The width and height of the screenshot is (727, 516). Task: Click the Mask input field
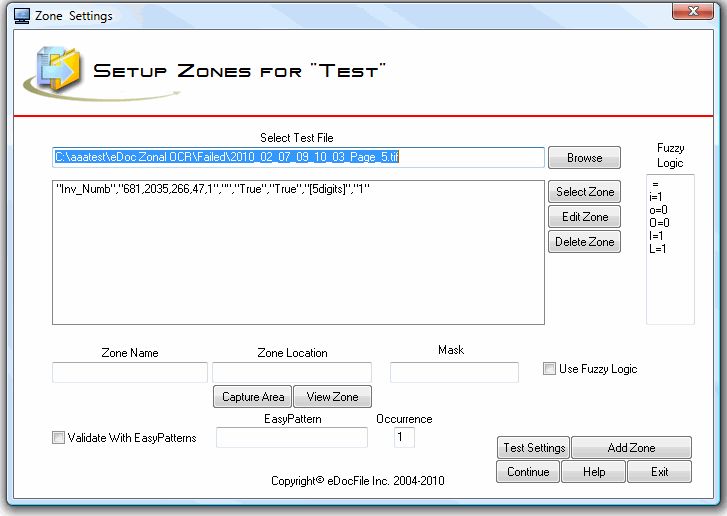tap(454, 372)
